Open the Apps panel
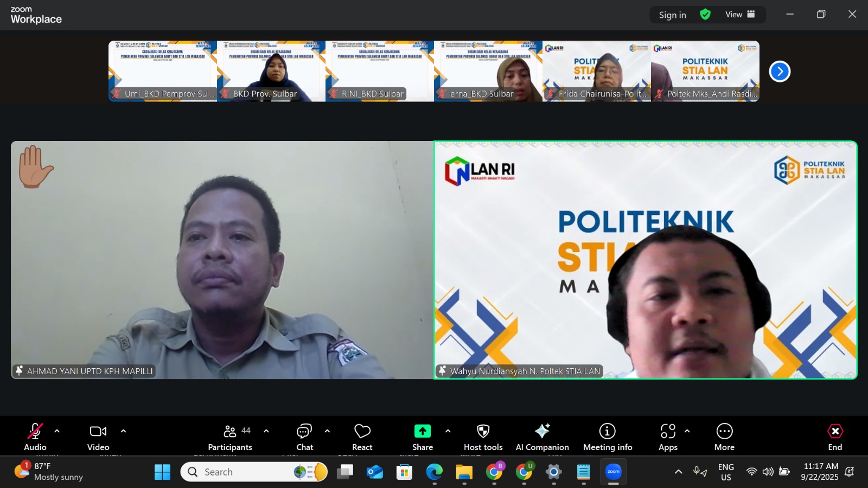This screenshot has width=868, height=488. pos(668,437)
